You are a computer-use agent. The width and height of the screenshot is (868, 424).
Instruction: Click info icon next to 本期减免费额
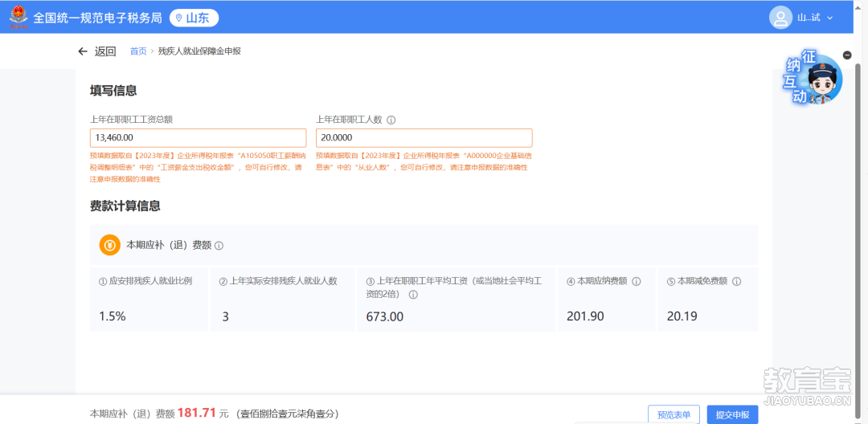[736, 281]
